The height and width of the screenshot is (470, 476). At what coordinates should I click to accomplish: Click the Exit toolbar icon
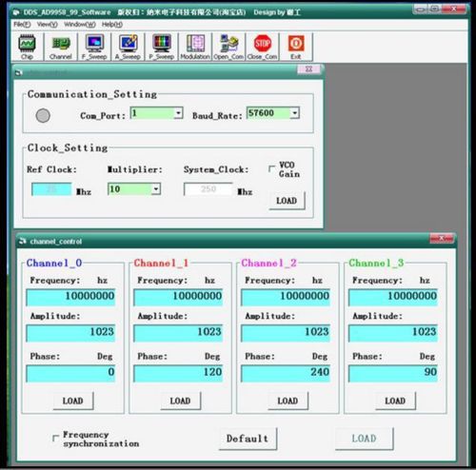tap(296, 47)
